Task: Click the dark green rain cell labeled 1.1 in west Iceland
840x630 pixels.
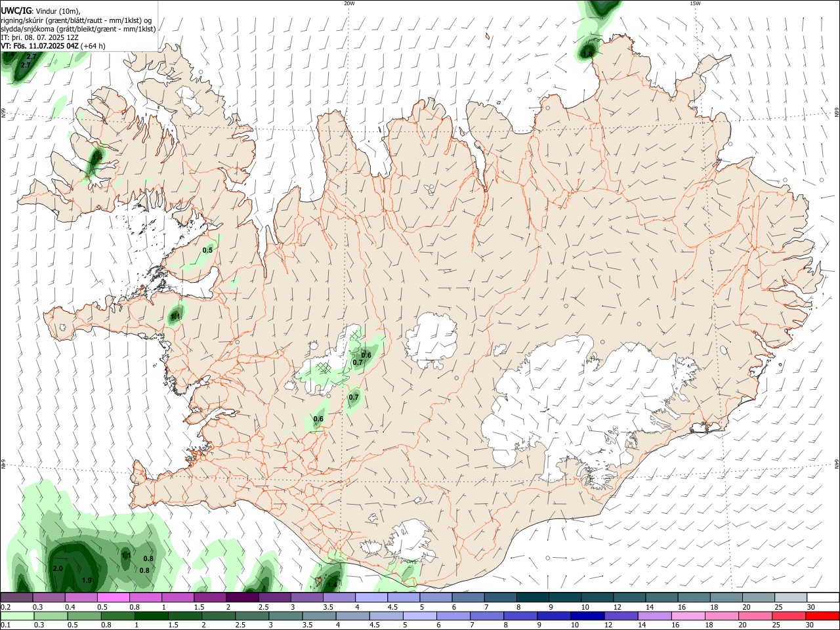Action: click(175, 315)
